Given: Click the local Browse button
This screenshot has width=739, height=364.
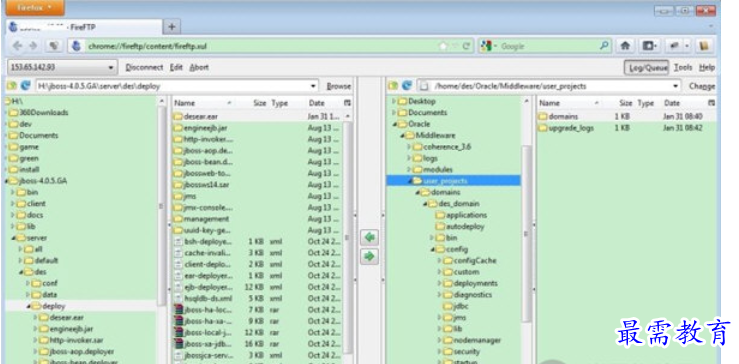Looking at the screenshot, I should [338, 86].
